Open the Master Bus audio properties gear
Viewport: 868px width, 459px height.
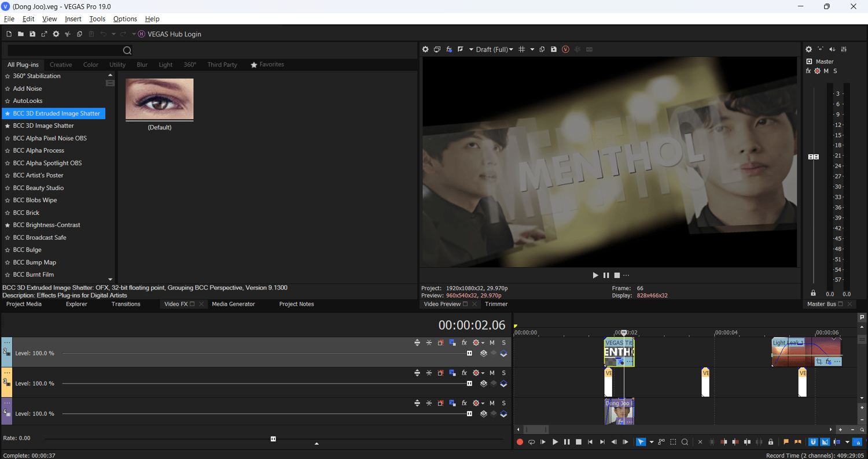pos(809,50)
